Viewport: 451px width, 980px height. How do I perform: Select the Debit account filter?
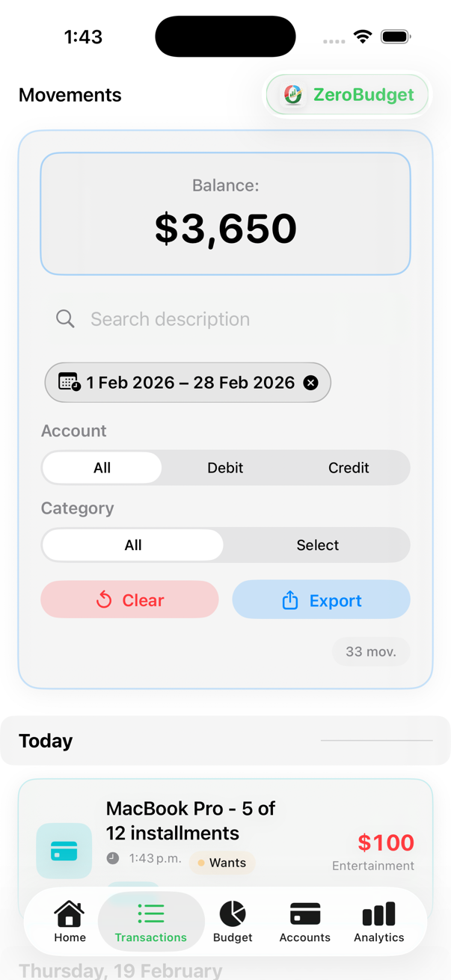pos(225,468)
